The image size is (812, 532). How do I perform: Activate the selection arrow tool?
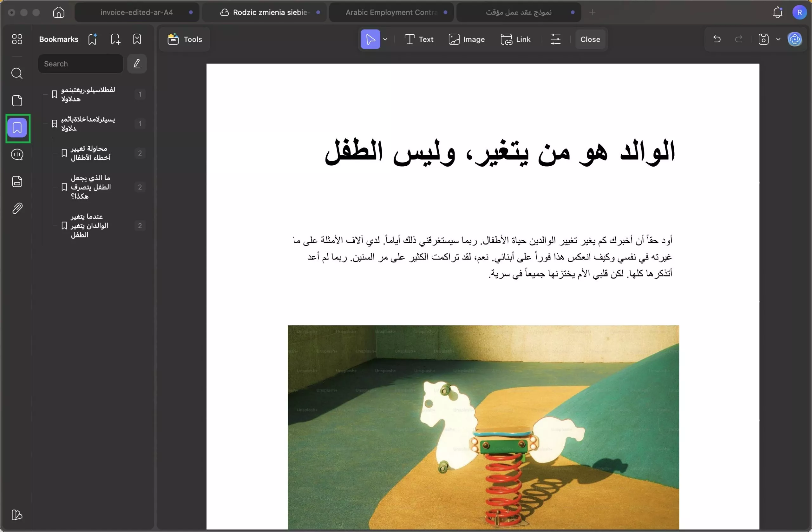click(x=370, y=39)
